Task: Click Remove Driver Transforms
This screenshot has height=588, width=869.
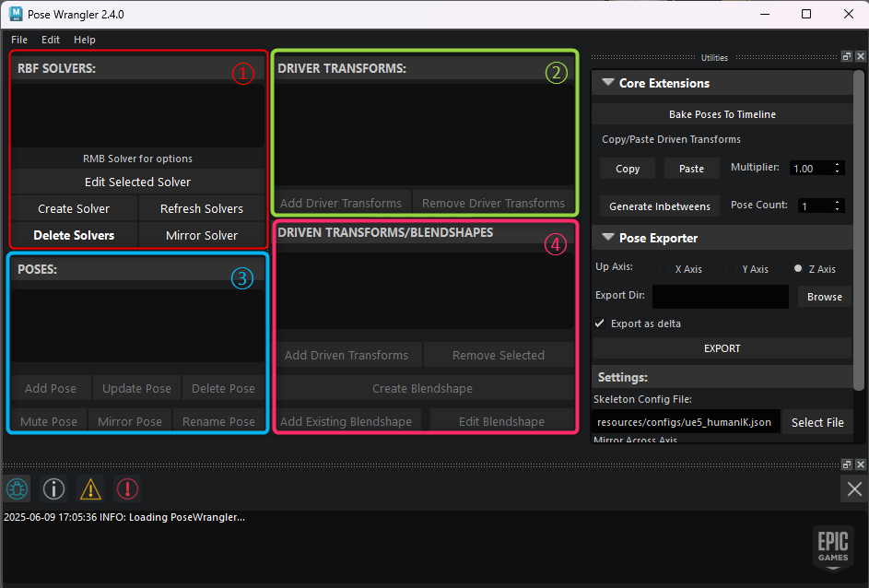Action: [x=493, y=203]
